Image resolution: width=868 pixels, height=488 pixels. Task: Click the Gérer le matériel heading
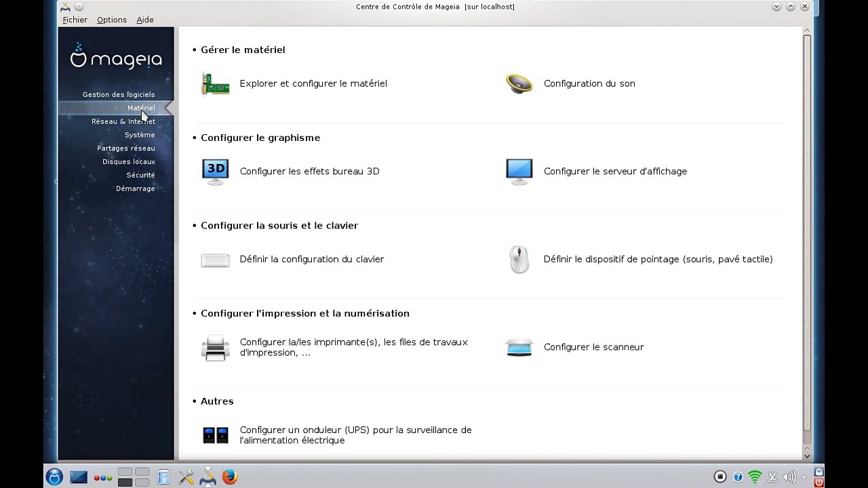coord(243,50)
